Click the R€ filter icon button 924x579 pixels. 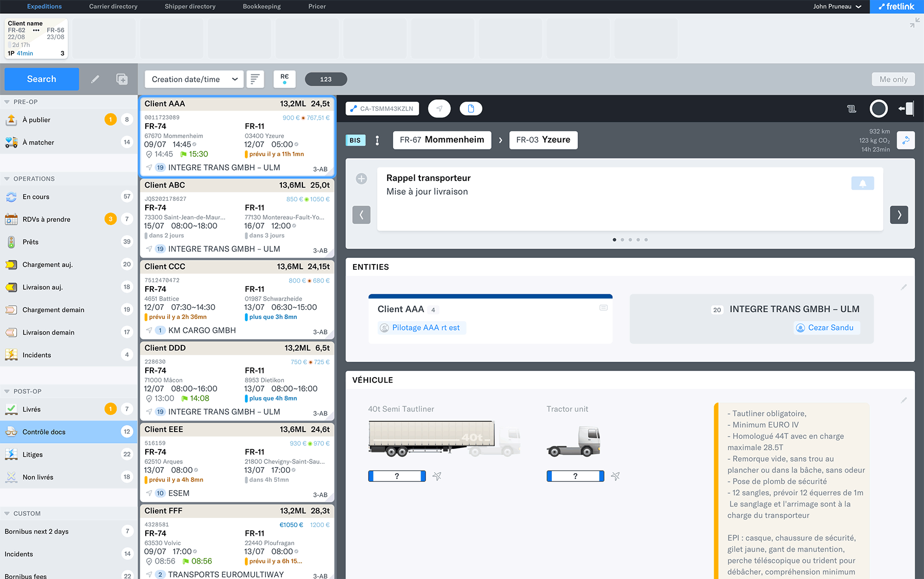[284, 79]
